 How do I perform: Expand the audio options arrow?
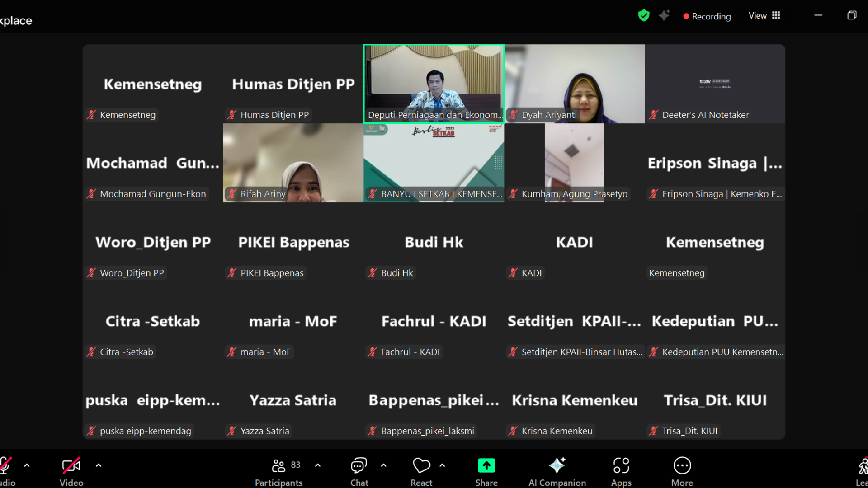[x=27, y=465]
